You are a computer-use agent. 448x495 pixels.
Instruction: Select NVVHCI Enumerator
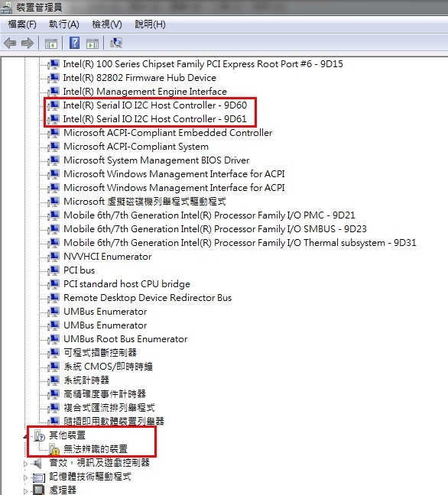pyautogui.click(x=108, y=257)
